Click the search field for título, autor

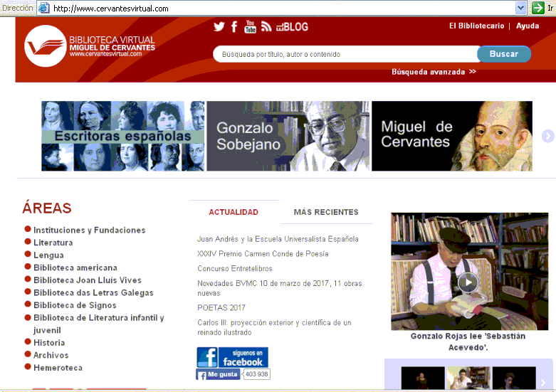(346, 54)
